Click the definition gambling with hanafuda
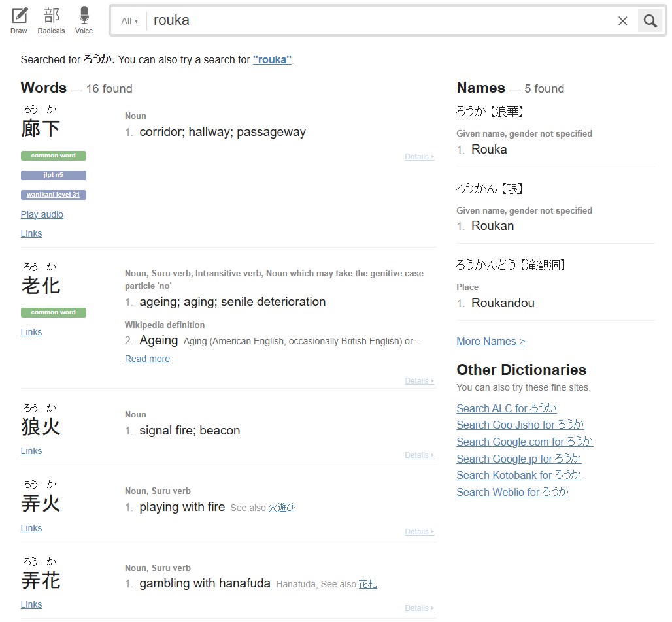This screenshot has width=672, height=622. coord(205,583)
